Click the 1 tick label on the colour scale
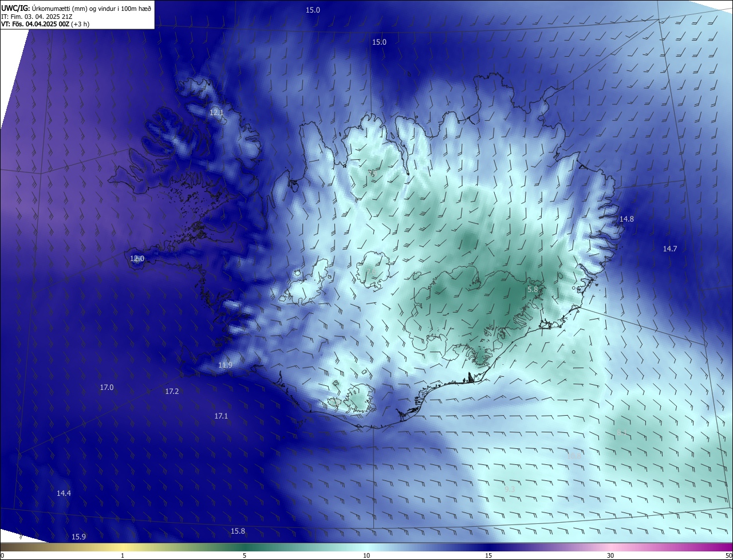 [x=123, y=556]
